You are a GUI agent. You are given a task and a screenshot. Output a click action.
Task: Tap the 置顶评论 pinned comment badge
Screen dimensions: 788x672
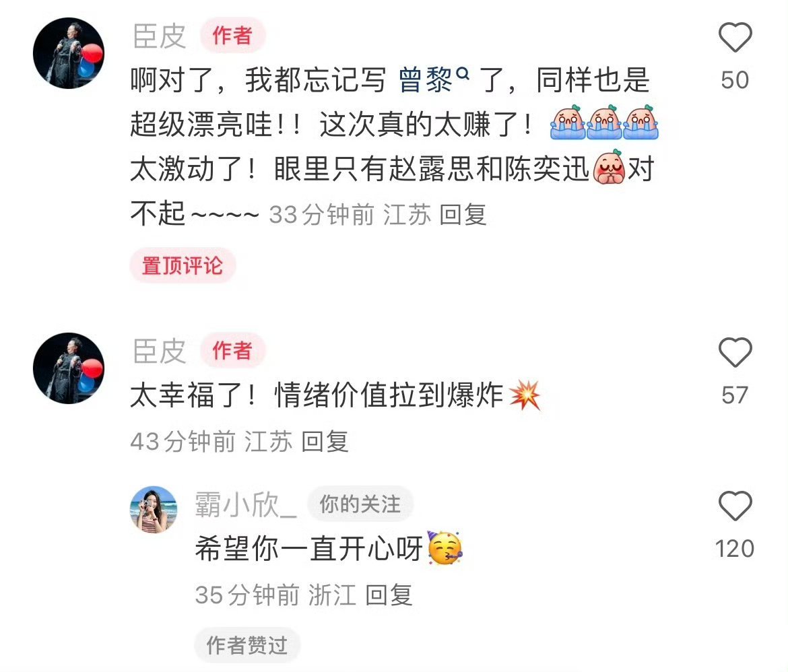pos(183,265)
